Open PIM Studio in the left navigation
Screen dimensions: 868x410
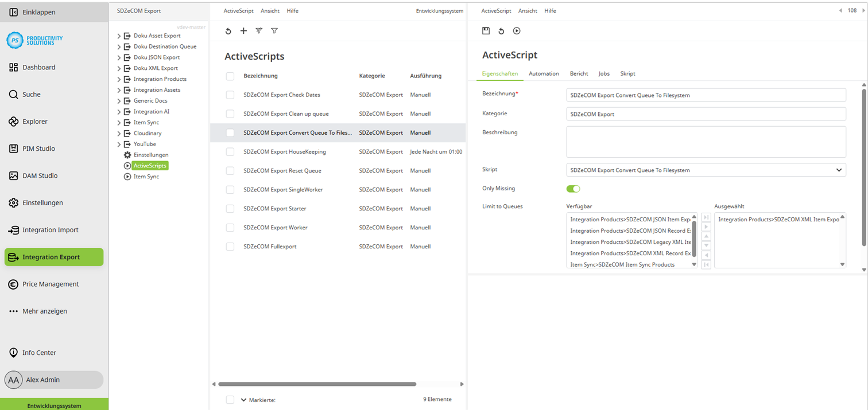tap(37, 148)
